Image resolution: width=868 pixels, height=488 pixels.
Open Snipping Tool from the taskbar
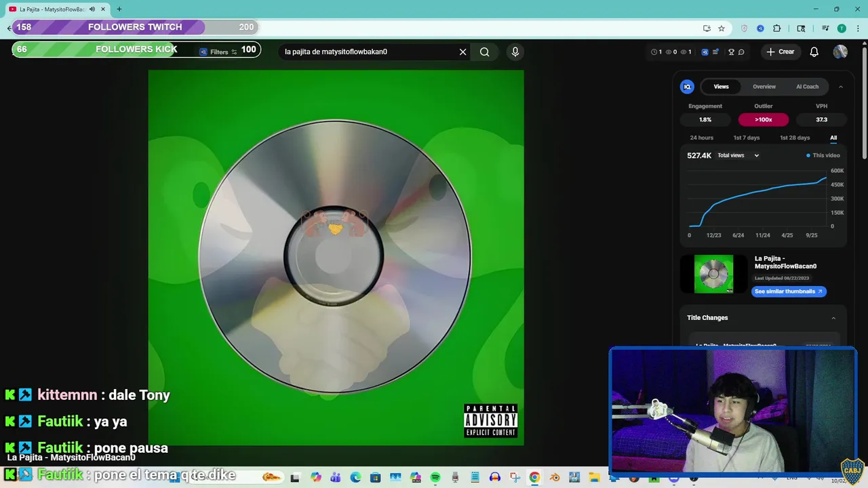point(515,478)
